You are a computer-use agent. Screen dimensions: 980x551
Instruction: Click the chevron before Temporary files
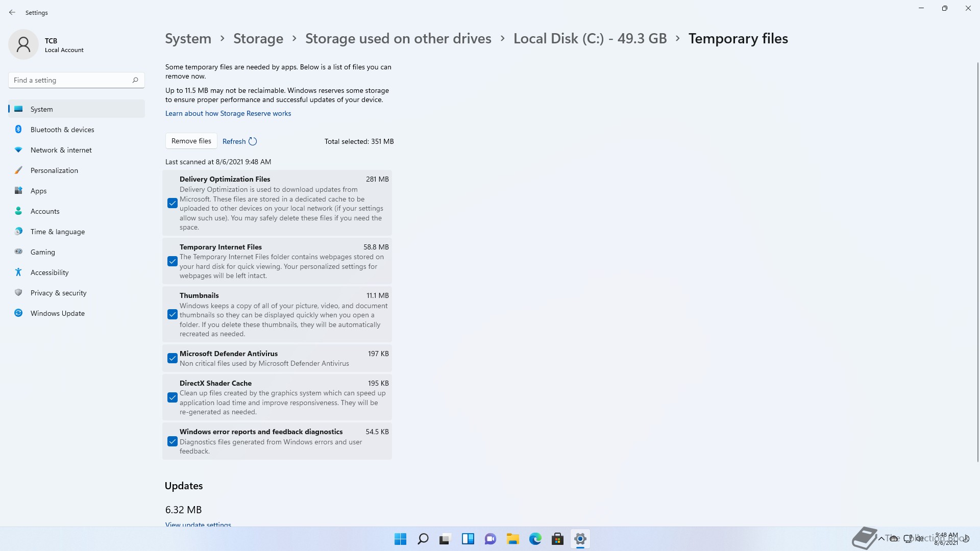pos(678,38)
